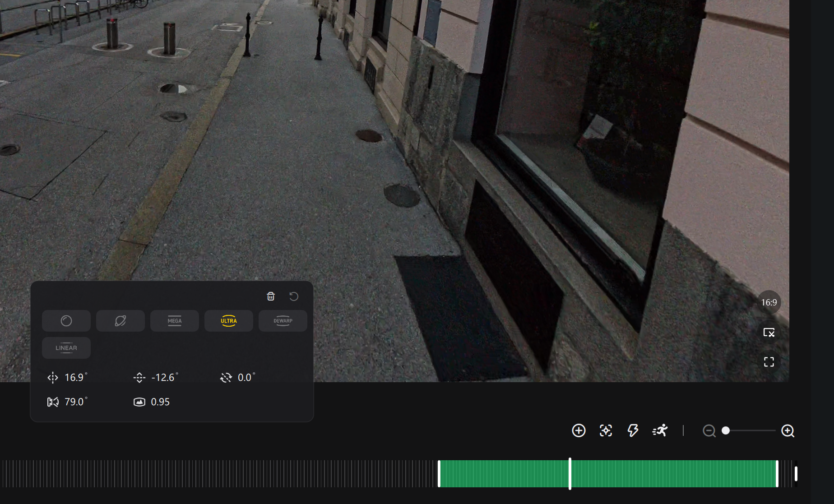Choose the ULTRA view preset
Viewport: 834px width, 504px height.
[x=229, y=321]
